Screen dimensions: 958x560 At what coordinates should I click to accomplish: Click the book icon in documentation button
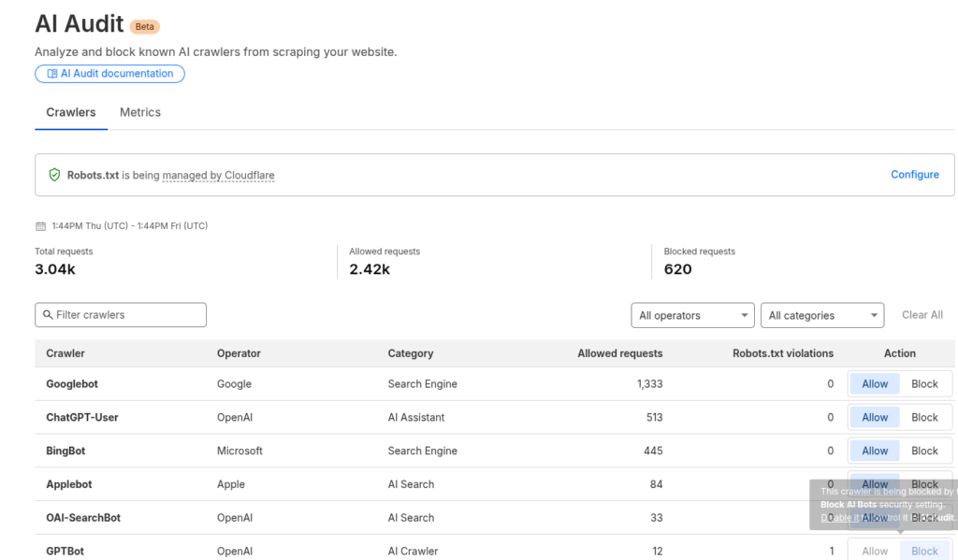coord(52,74)
